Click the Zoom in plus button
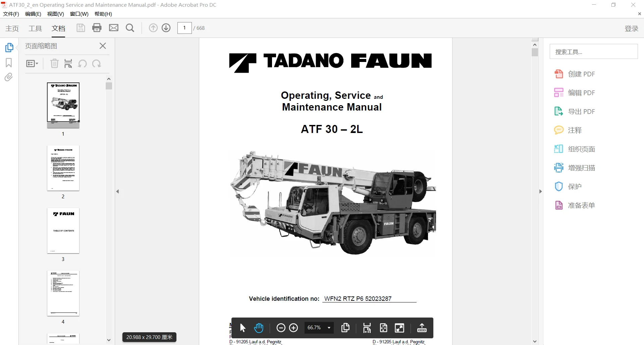Viewport: 644px width, 345px height. (x=293, y=328)
